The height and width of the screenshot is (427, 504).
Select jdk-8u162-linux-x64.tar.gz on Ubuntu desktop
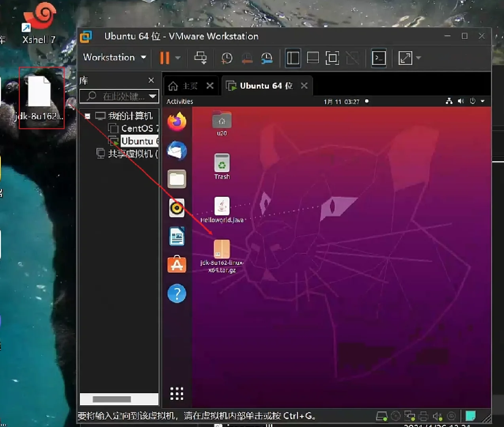tap(222, 256)
